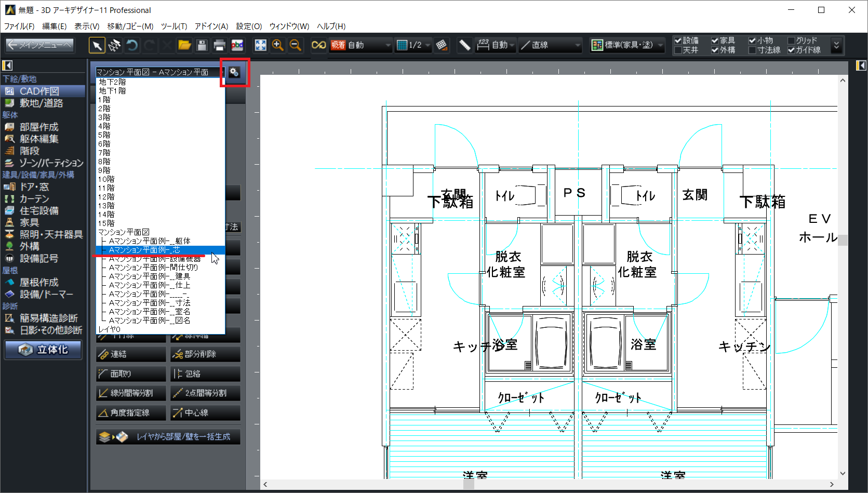Select the arrow selection tool
The image size is (868, 493).
point(97,46)
